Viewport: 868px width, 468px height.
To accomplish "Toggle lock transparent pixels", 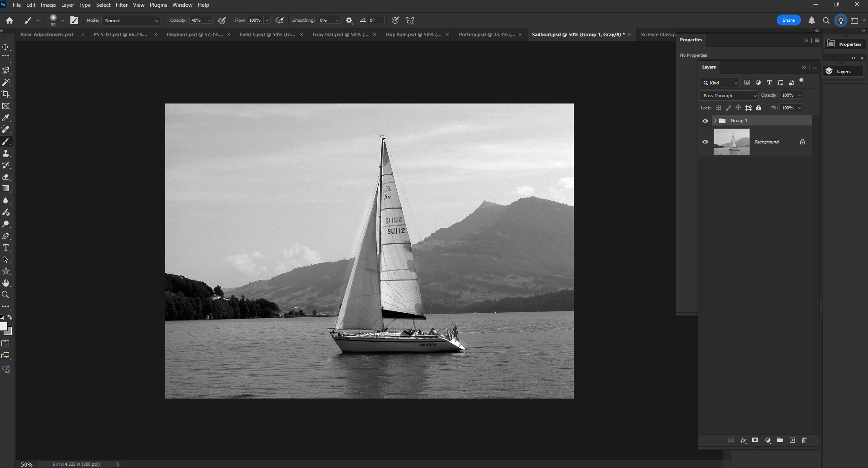I will pyautogui.click(x=718, y=108).
